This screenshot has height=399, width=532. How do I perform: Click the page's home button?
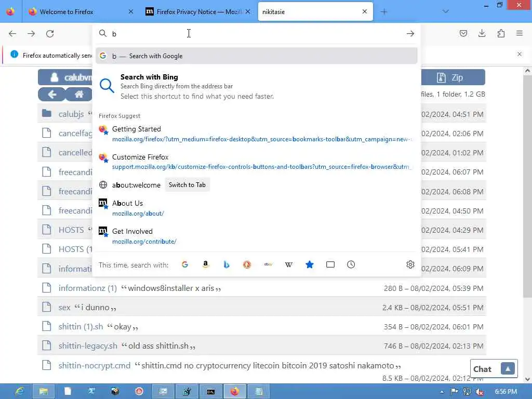coord(79,94)
